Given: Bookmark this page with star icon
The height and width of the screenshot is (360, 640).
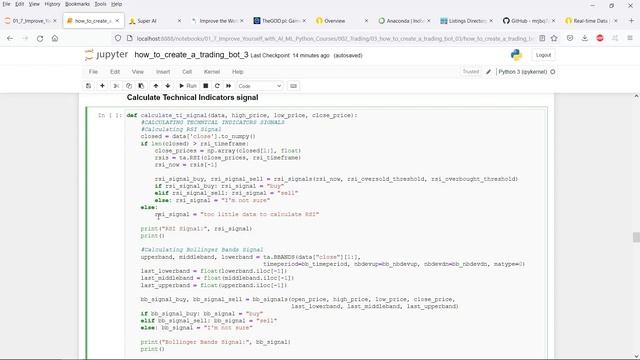Looking at the screenshot, I should 554,38.
